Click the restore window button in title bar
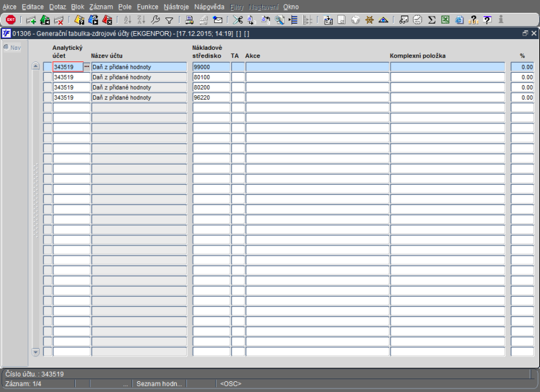 click(x=525, y=33)
